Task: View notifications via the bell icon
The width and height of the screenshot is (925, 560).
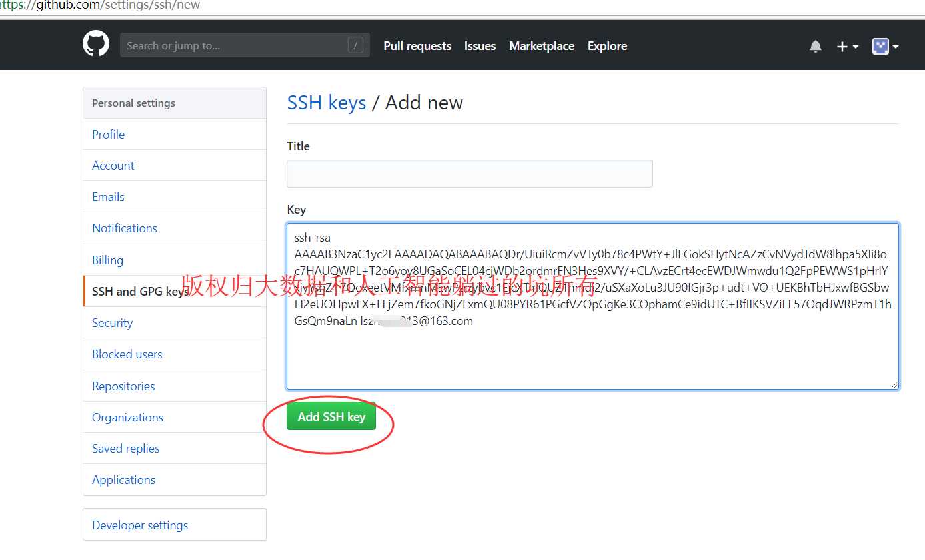Action: [x=816, y=46]
